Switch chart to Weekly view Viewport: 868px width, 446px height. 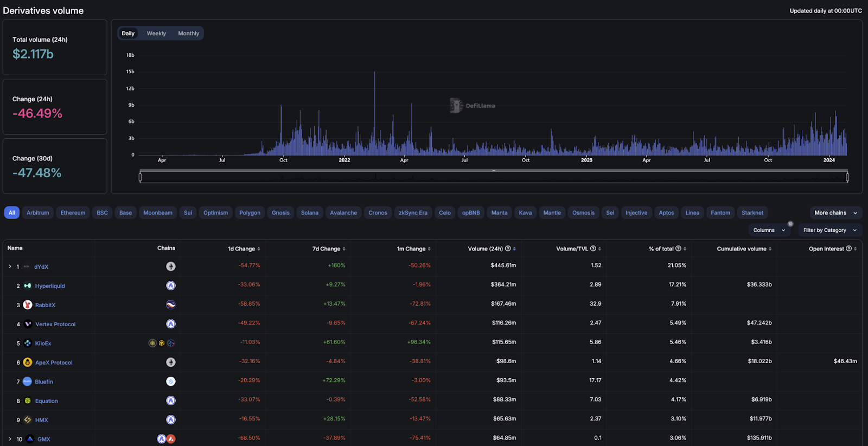156,33
